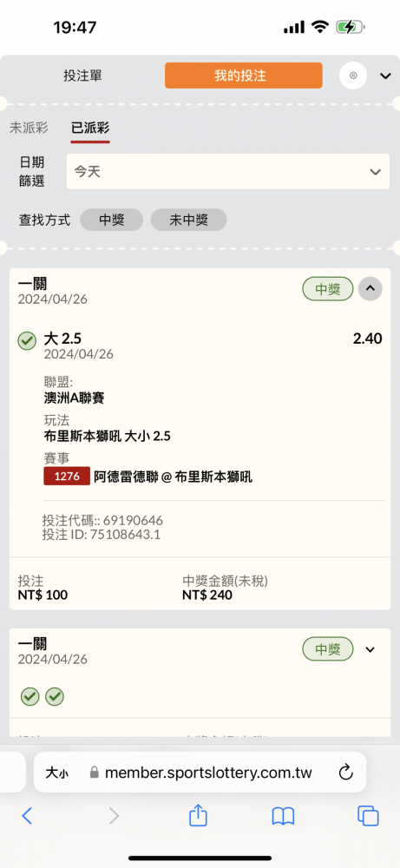The width and height of the screenshot is (400, 868).
Task: Go back with Safari's back arrow
Action: [27, 816]
